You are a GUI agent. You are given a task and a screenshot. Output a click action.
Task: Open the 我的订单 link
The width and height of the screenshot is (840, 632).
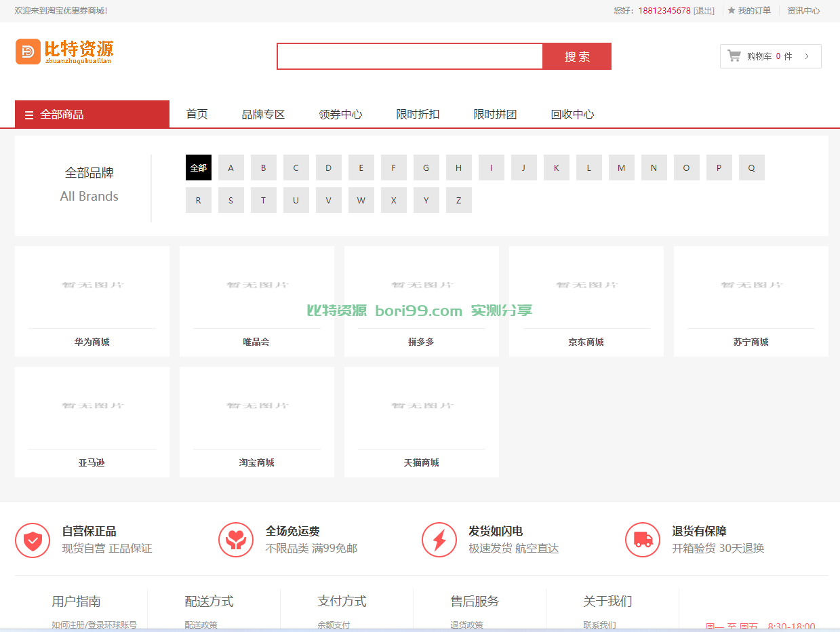pos(755,11)
